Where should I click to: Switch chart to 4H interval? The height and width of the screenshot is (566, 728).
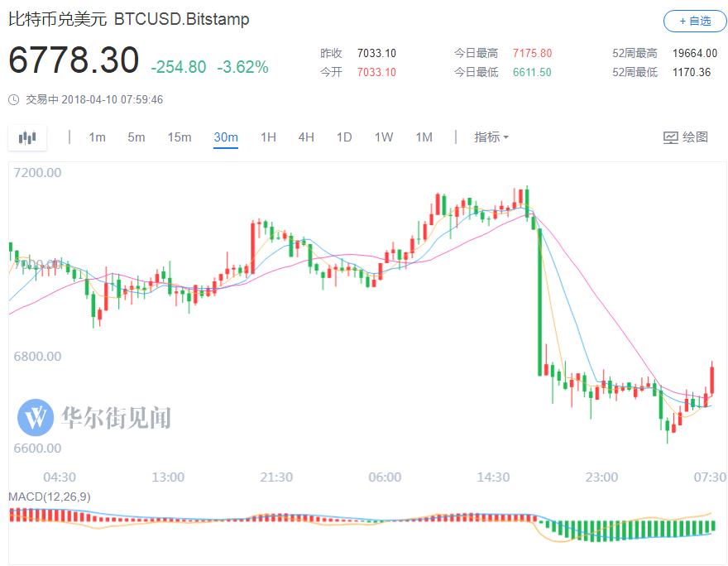(x=306, y=137)
